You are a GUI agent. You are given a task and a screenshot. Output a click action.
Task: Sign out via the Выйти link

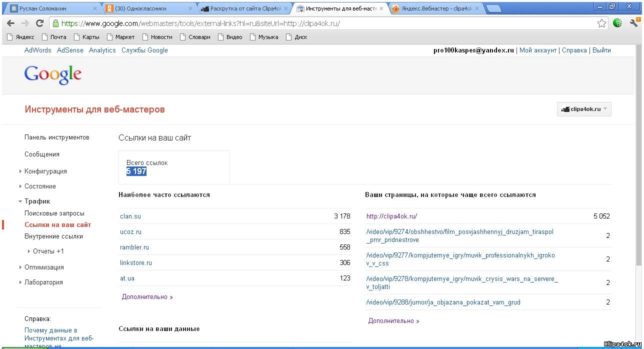point(601,50)
